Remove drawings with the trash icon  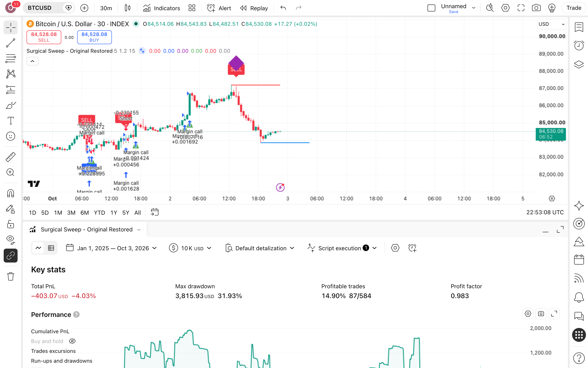click(10, 276)
